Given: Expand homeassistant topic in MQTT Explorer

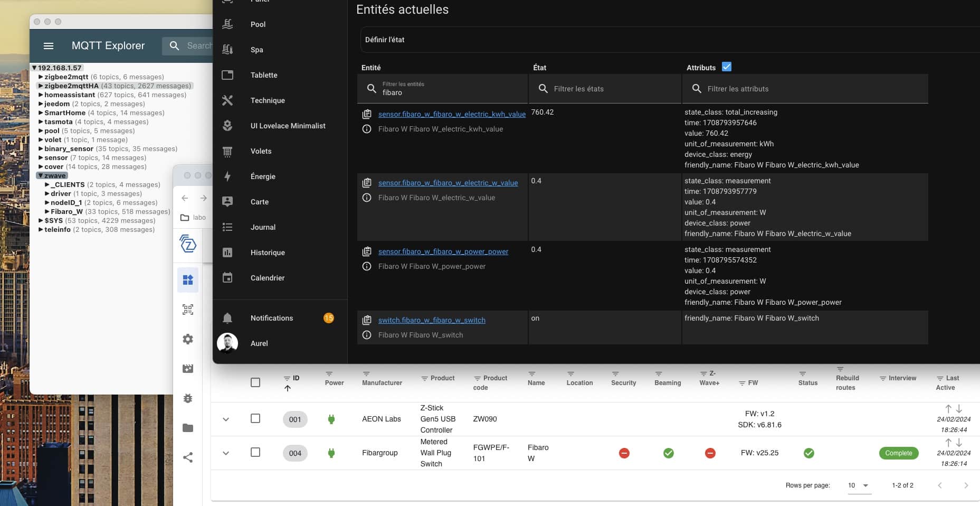Looking at the screenshot, I should coord(41,95).
